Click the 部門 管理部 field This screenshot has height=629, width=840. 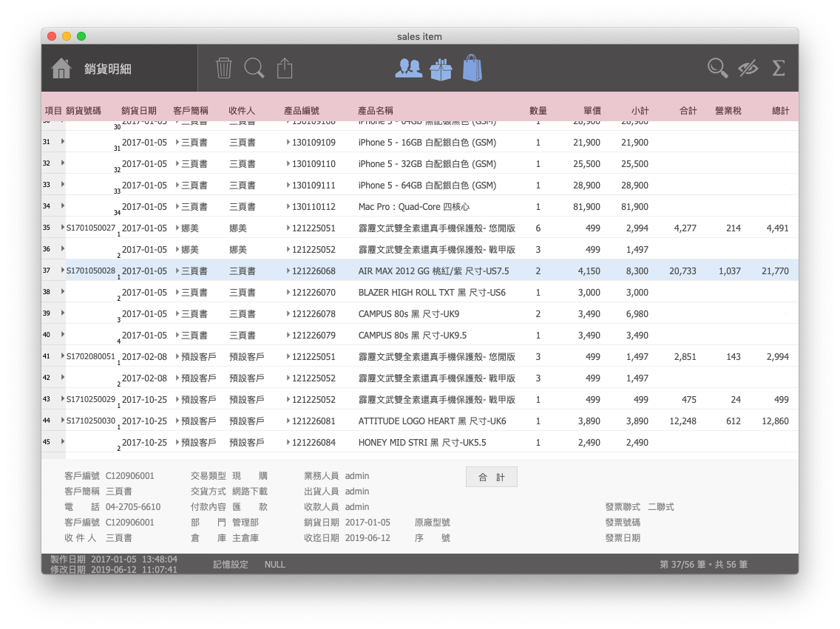click(245, 522)
